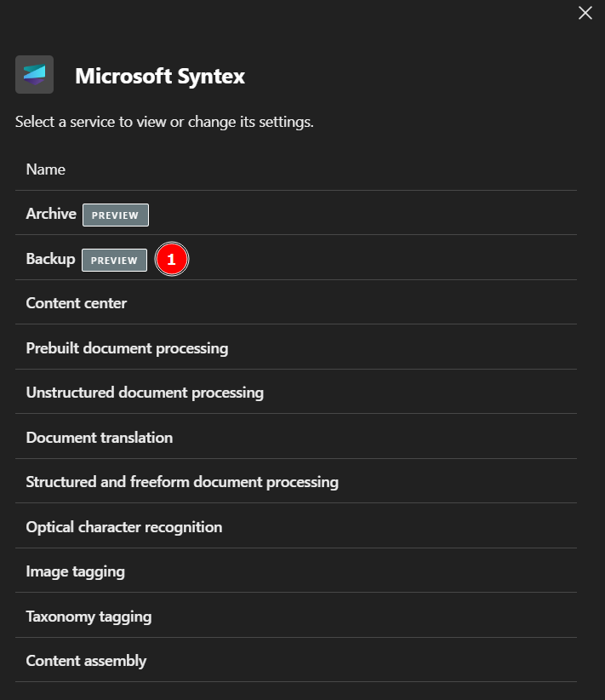Click the Microsoft Syntex logo icon
The width and height of the screenshot is (605, 700).
tap(34, 75)
